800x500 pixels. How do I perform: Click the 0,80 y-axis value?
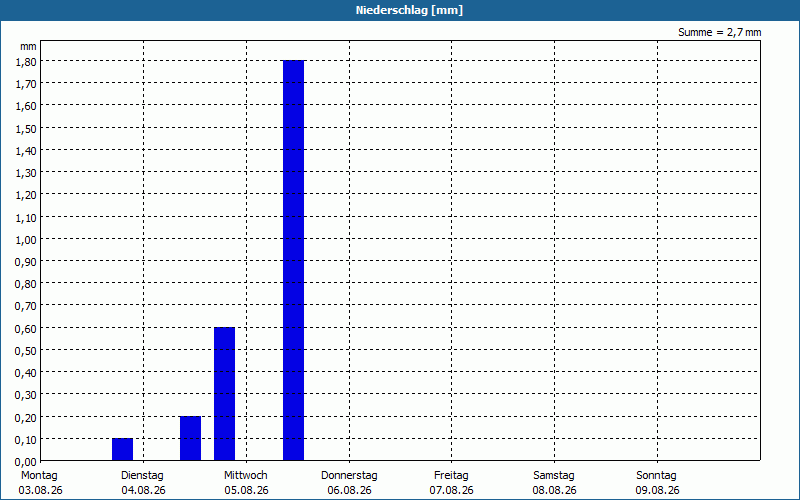coord(26,284)
